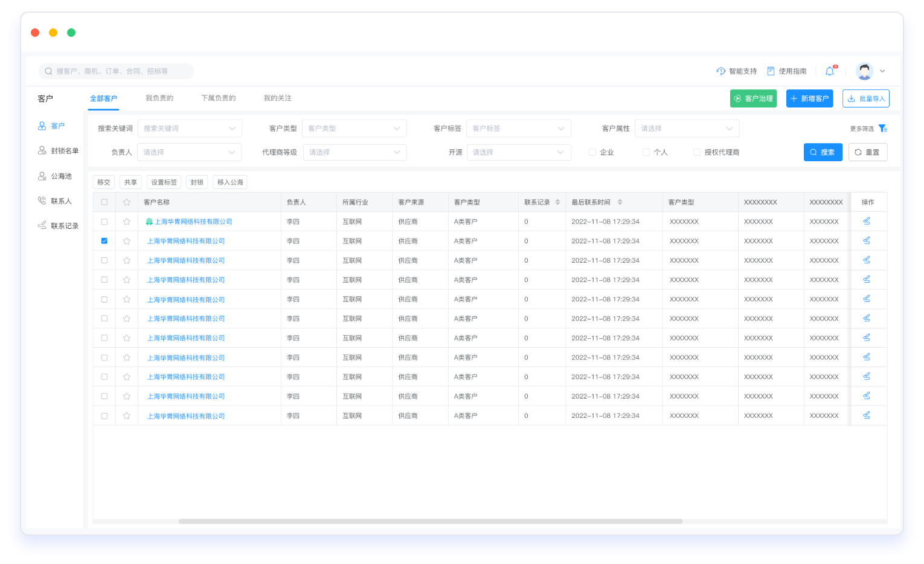Screen dimensions: 924x564
Task: Click the star icon in table header
Action: tap(127, 202)
